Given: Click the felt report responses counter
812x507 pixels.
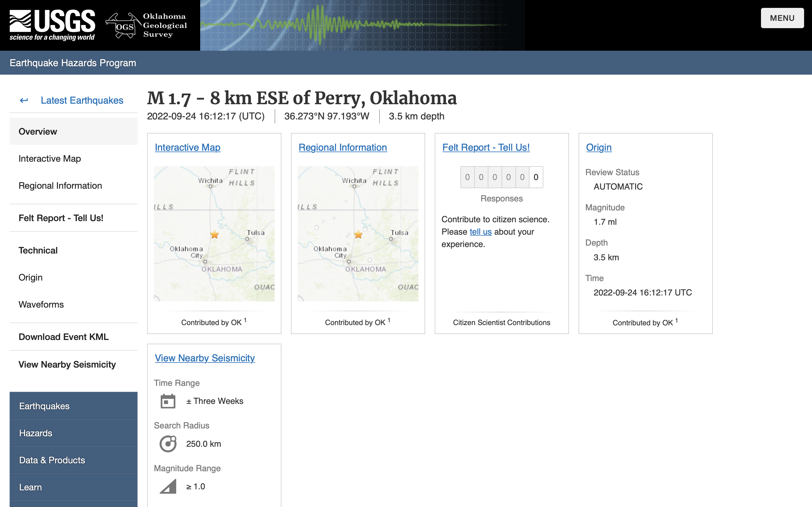Looking at the screenshot, I should [x=501, y=177].
